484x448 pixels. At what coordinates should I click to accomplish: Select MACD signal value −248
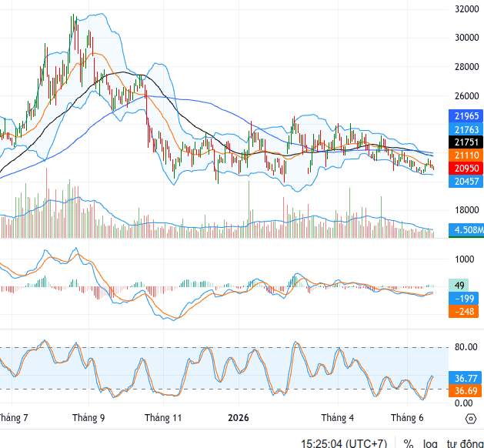click(x=464, y=311)
